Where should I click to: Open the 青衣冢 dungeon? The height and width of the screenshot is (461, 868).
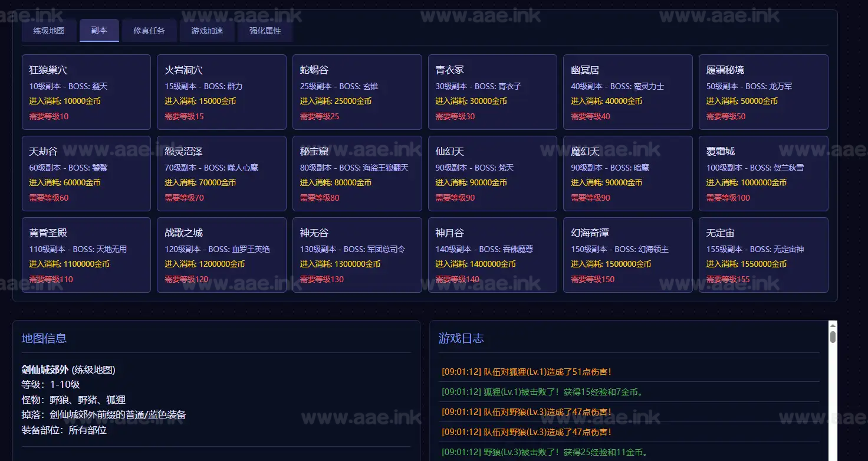coord(492,91)
